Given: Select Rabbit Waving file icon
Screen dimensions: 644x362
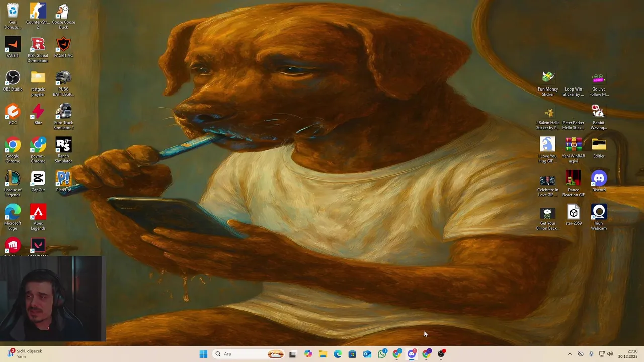Looking at the screenshot, I should point(599,117).
